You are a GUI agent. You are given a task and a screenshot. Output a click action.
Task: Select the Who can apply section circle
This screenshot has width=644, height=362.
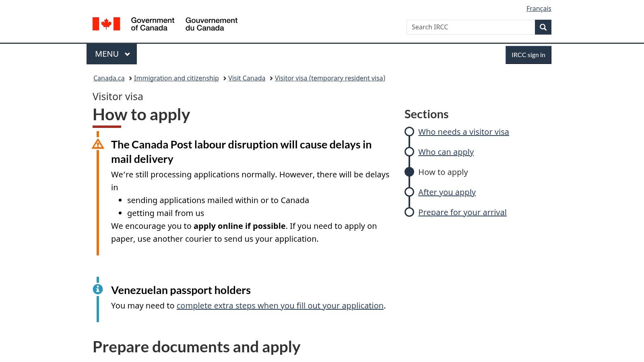(409, 152)
